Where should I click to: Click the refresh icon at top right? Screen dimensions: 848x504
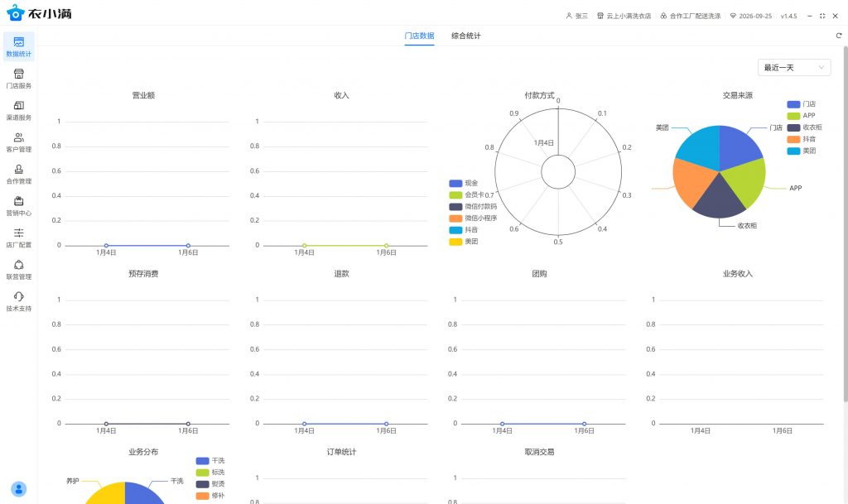pyautogui.click(x=838, y=36)
